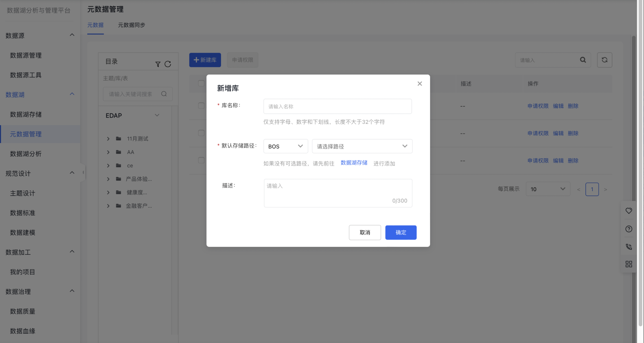Viewport: 644px width, 343px height.
Task: Collapse the 规范设计 sidebar section
Action: 72,173
